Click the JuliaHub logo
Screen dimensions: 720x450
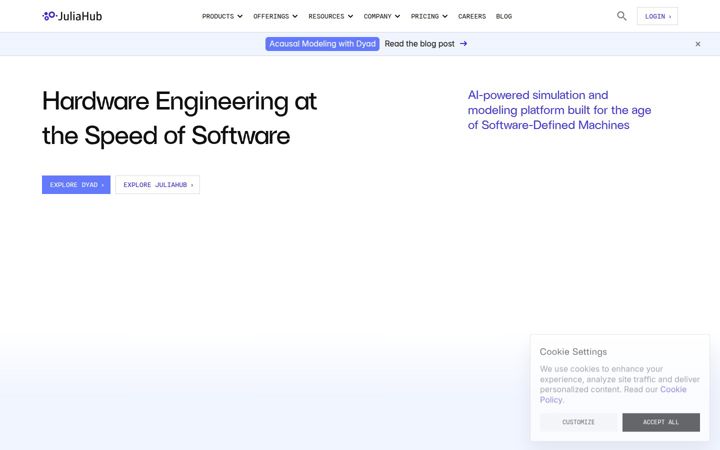(72, 16)
